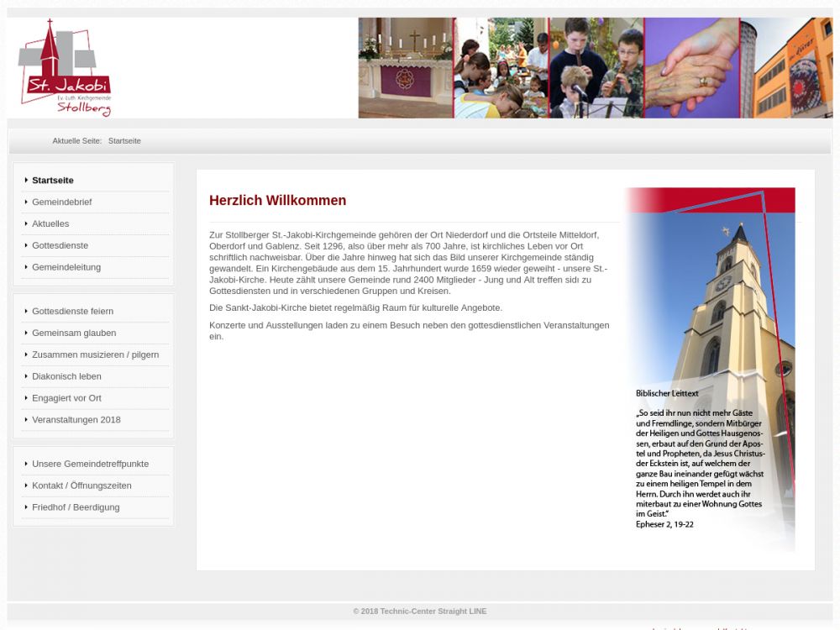Viewport: 840px width, 630px height.
Task: Click the Herzlich Willkommen heading
Action: [277, 201]
